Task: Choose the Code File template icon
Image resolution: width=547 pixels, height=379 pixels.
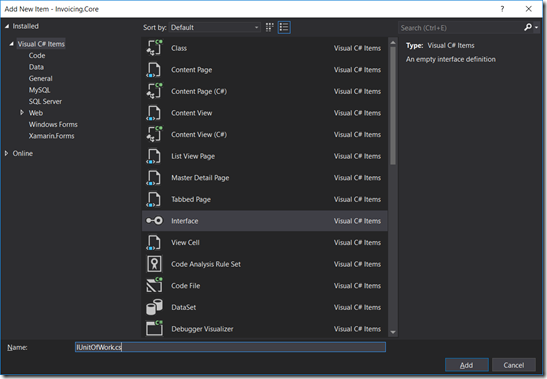Action: click(154, 285)
